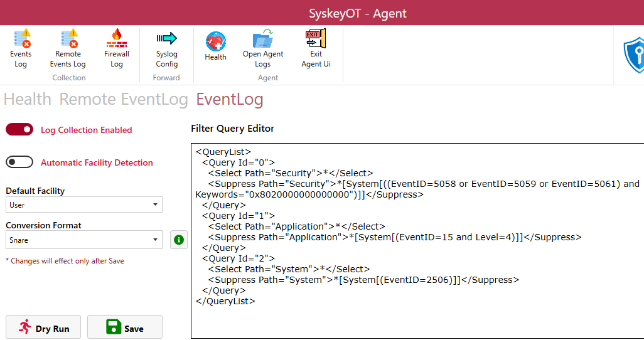Click the blue shield logo icon
The width and height of the screenshot is (644, 340).
click(x=633, y=56)
